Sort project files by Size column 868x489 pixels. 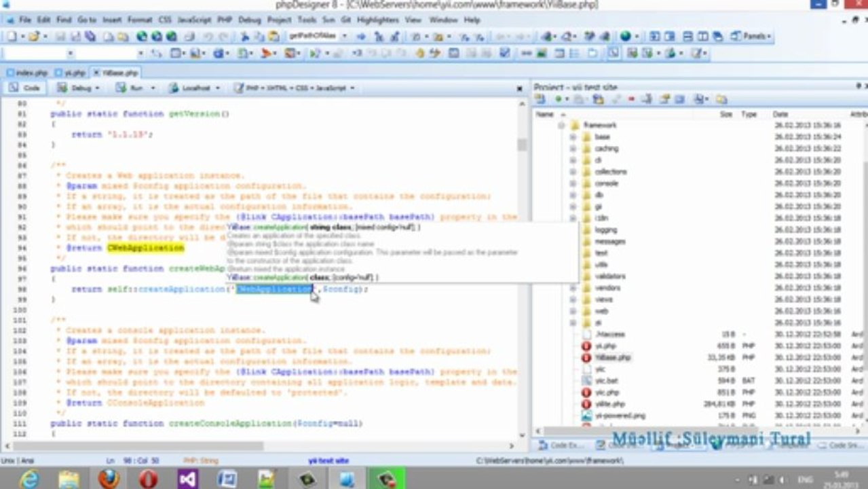click(x=726, y=114)
